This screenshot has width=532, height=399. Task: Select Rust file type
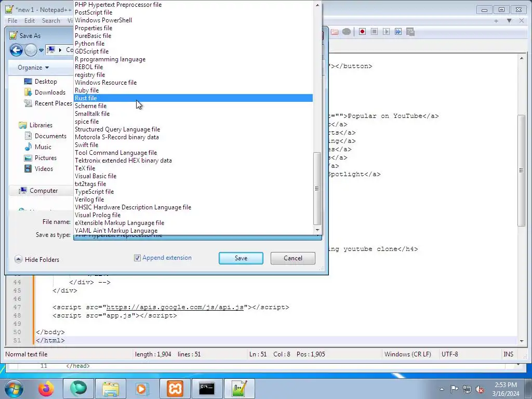pos(193,98)
